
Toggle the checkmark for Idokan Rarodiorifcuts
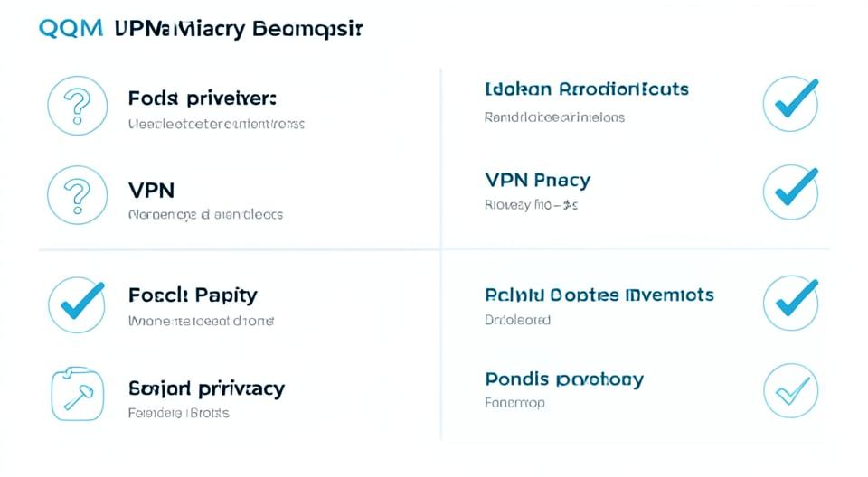[x=791, y=104]
